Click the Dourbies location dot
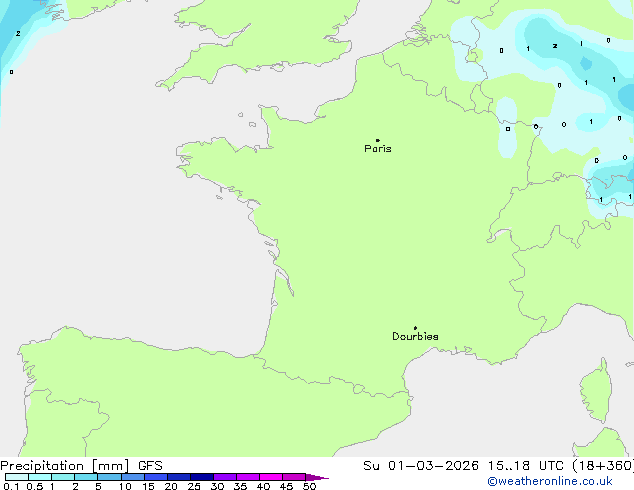 415,328
